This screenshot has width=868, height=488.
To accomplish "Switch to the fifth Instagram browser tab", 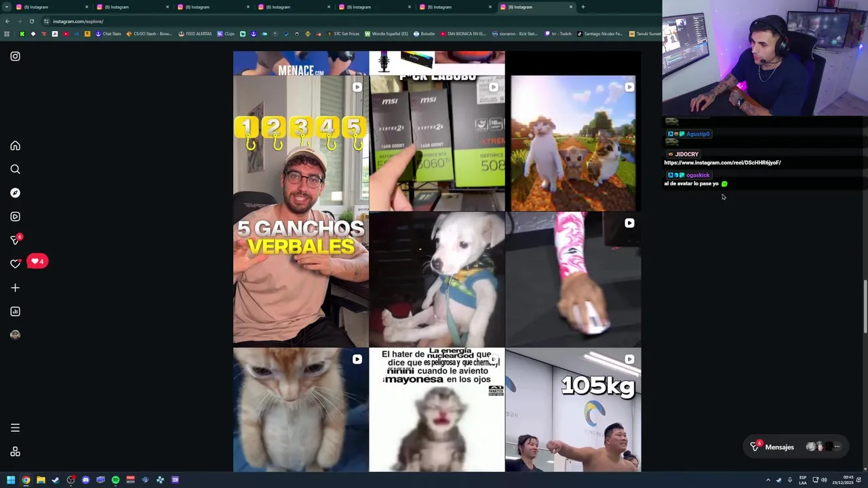I will point(374,7).
